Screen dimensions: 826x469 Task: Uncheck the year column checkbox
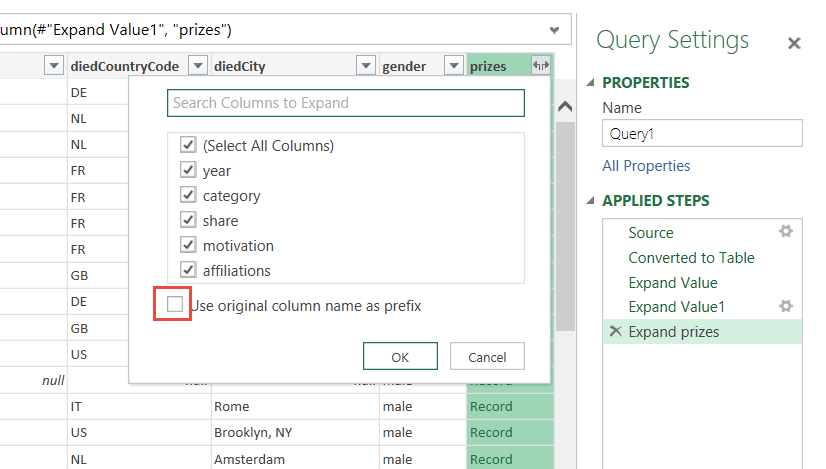(187, 170)
